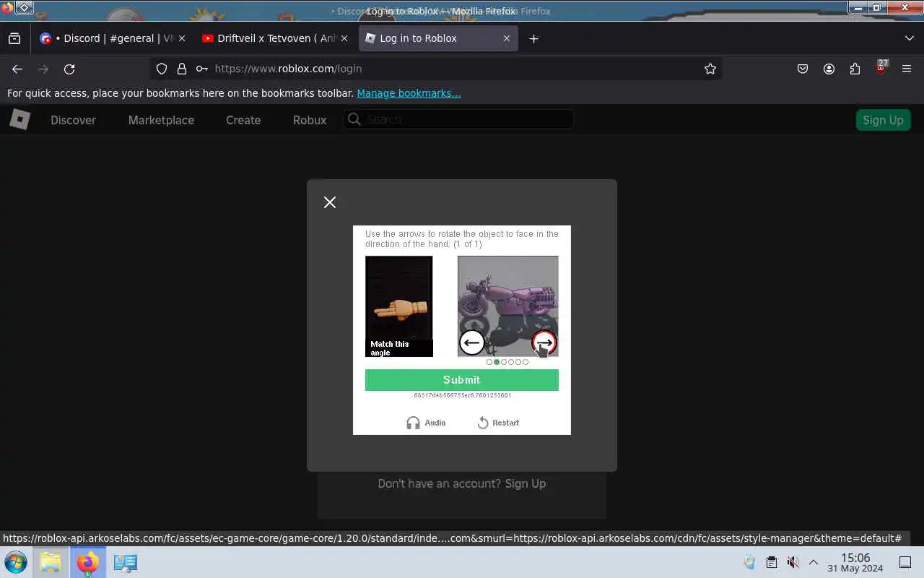Screen dimensions: 924x578
Task: Open the Discover page
Action: (x=73, y=120)
